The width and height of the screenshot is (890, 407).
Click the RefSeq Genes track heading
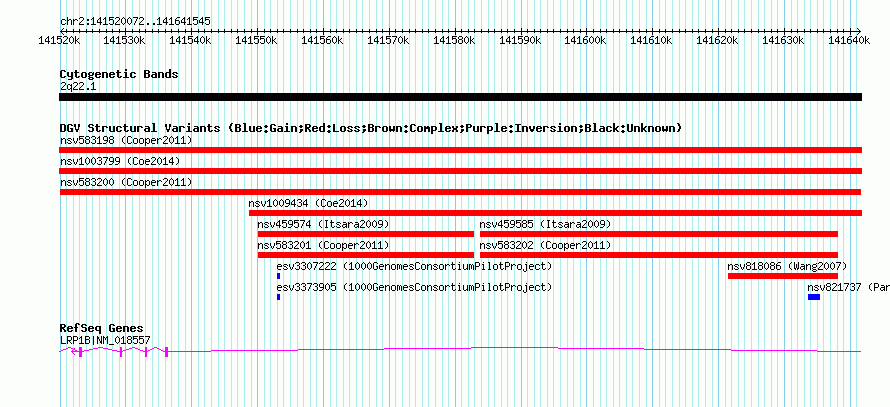point(102,328)
